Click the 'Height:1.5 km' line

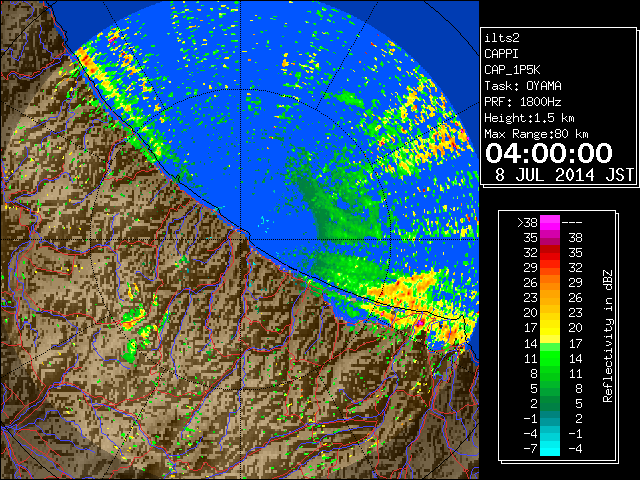click(x=529, y=118)
